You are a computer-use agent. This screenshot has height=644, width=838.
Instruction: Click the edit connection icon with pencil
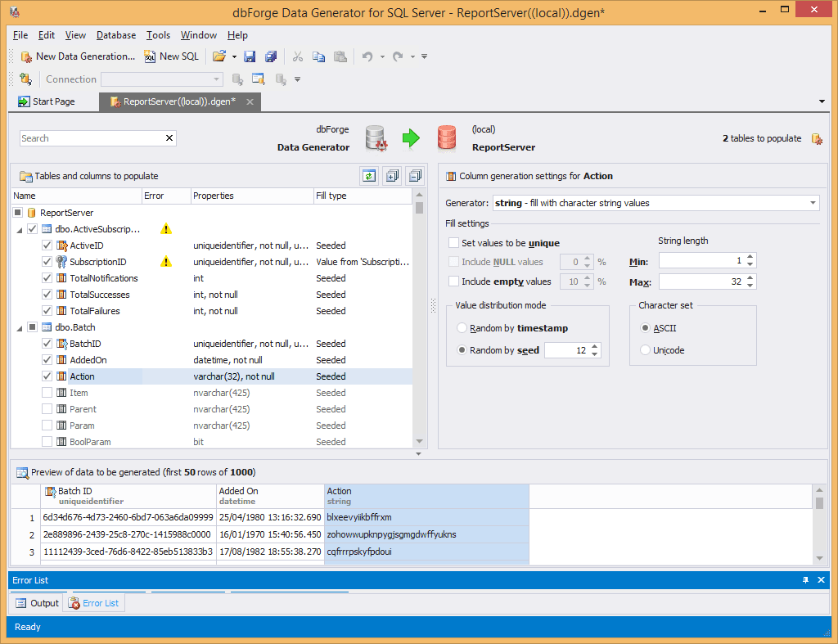pyautogui.click(x=259, y=79)
